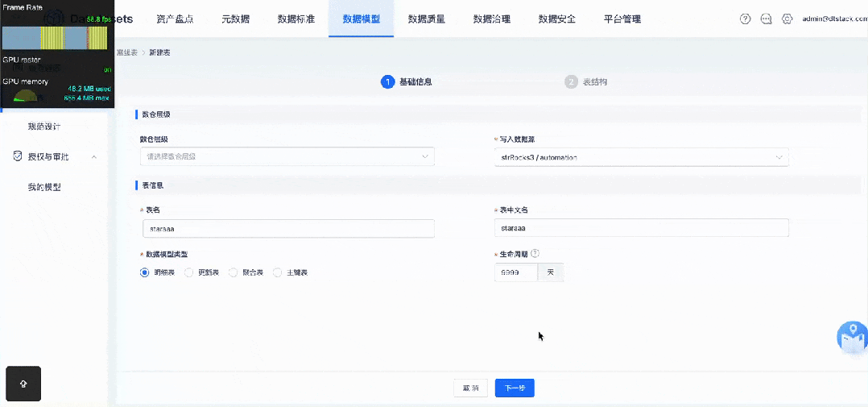Open the help question-mark icon in header
This screenshot has width=868, height=407.
point(745,19)
